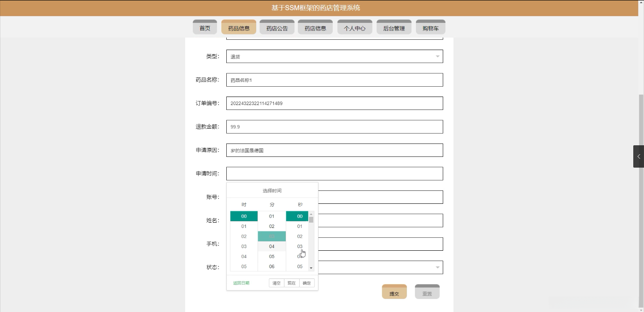Image resolution: width=644 pixels, height=312 pixels.
Task: Expand the 状态 dropdown arrow
Action: pos(437,267)
